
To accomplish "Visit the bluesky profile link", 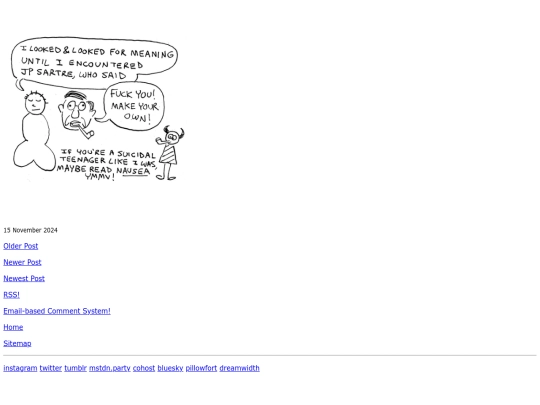I will click(x=170, y=368).
